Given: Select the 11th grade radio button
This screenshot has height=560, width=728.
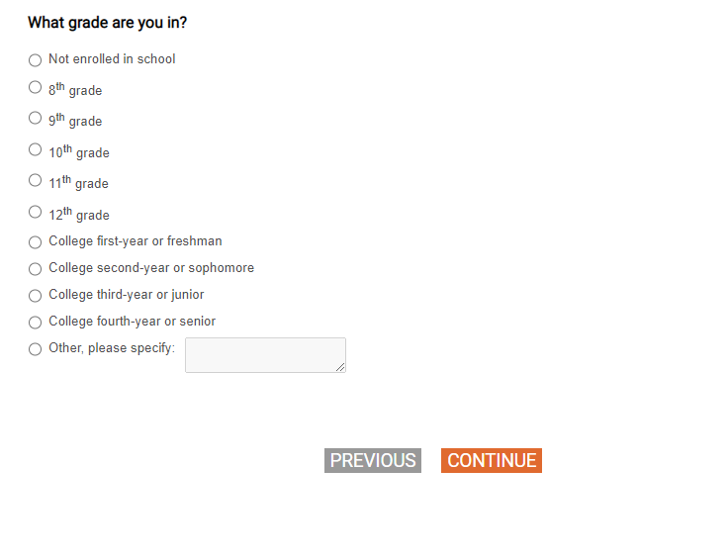Looking at the screenshot, I should (36, 180).
